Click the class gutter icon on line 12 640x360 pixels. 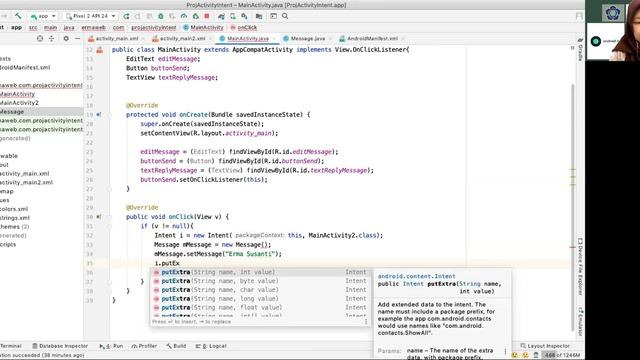(x=100, y=50)
